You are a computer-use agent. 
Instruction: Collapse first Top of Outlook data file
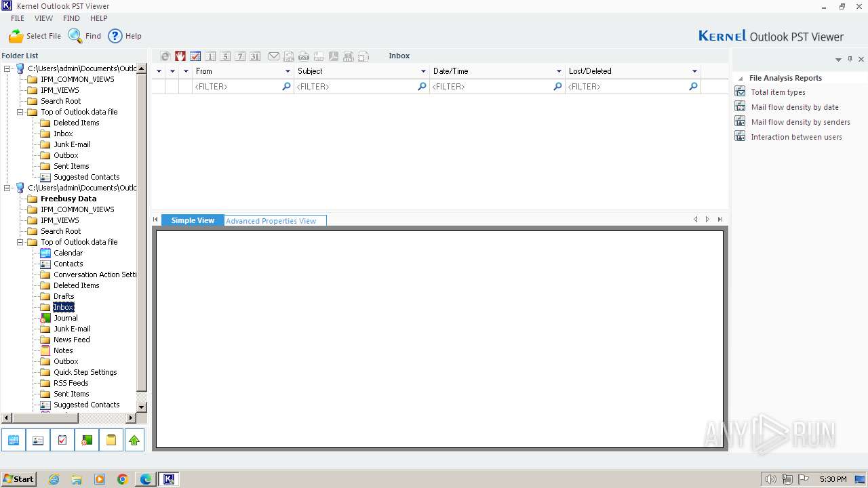click(20, 112)
